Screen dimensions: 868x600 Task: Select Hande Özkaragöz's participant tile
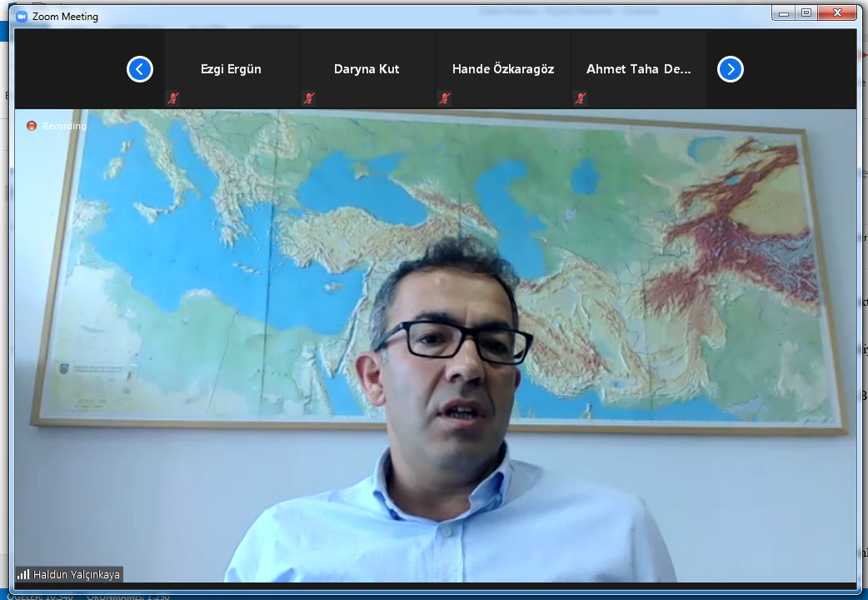502,69
